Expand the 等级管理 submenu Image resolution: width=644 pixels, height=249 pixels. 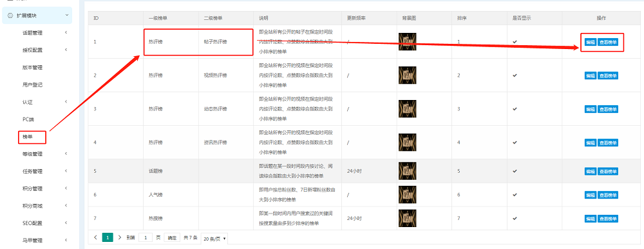coord(66,154)
